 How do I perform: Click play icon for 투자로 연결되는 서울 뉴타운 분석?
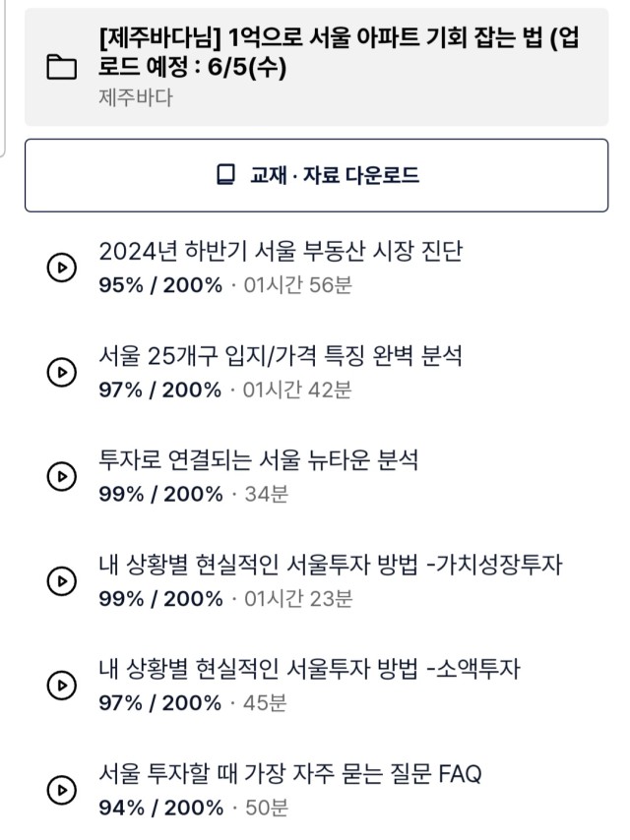point(62,476)
